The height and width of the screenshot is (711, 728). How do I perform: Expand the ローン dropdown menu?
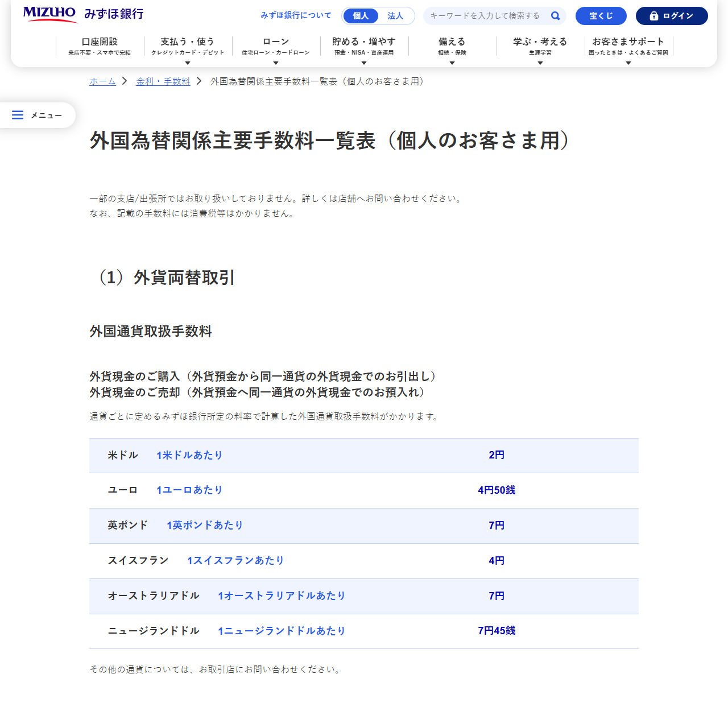(276, 50)
